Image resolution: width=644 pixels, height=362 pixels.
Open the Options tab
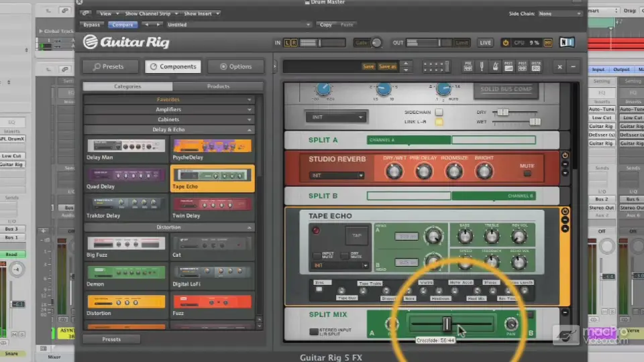[x=235, y=66]
